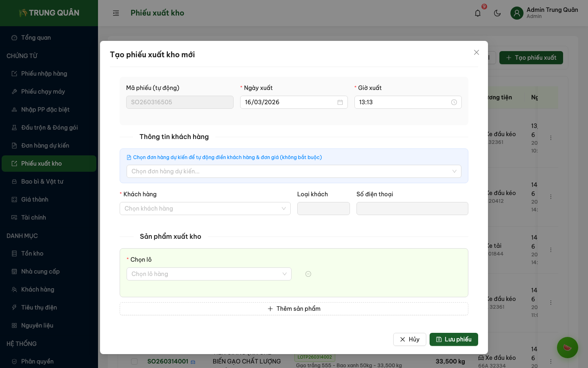Open the notifications bell icon
The height and width of the screenshot is (368, 588).
click(478, 13)
